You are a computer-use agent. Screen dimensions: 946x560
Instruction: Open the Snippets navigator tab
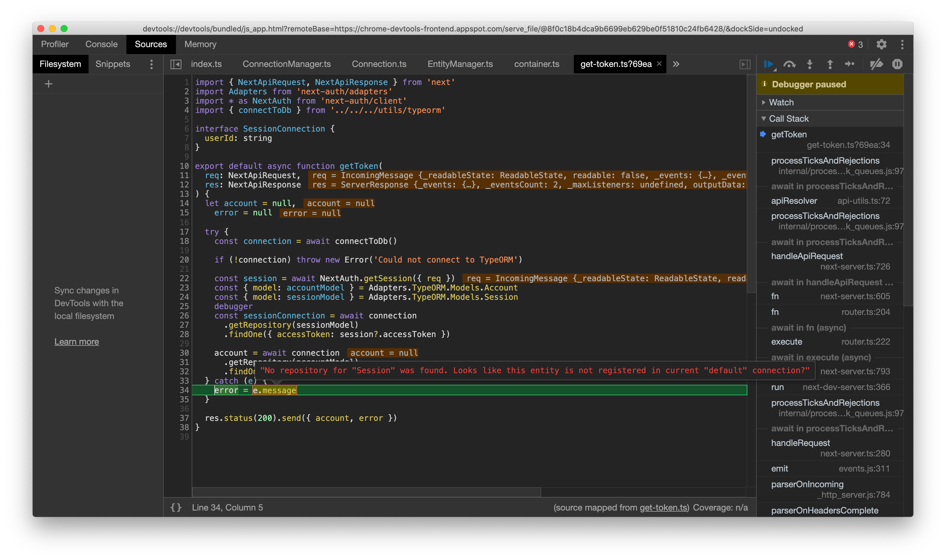pos(113,64)
